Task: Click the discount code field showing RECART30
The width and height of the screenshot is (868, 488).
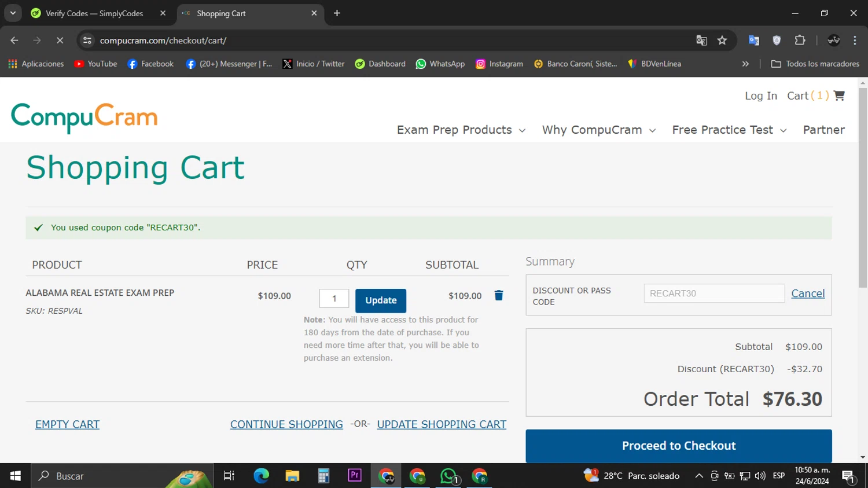Action: click(714, 293)
